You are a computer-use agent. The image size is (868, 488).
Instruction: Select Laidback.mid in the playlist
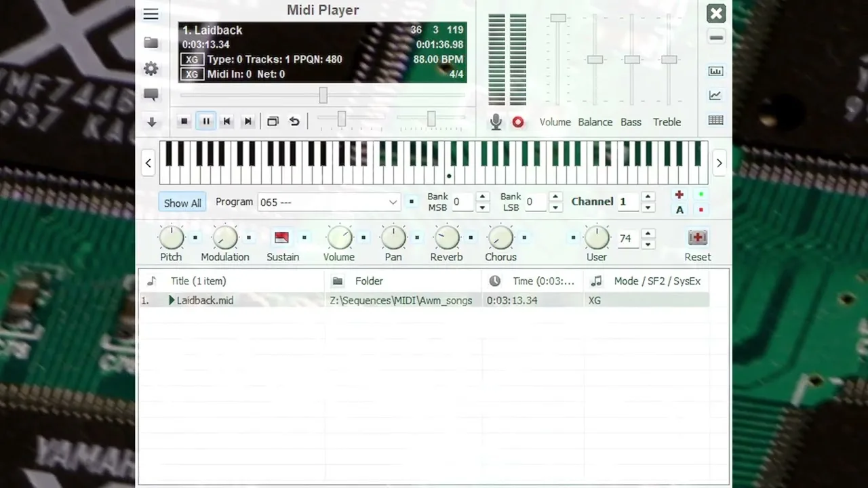pos(205,300)
